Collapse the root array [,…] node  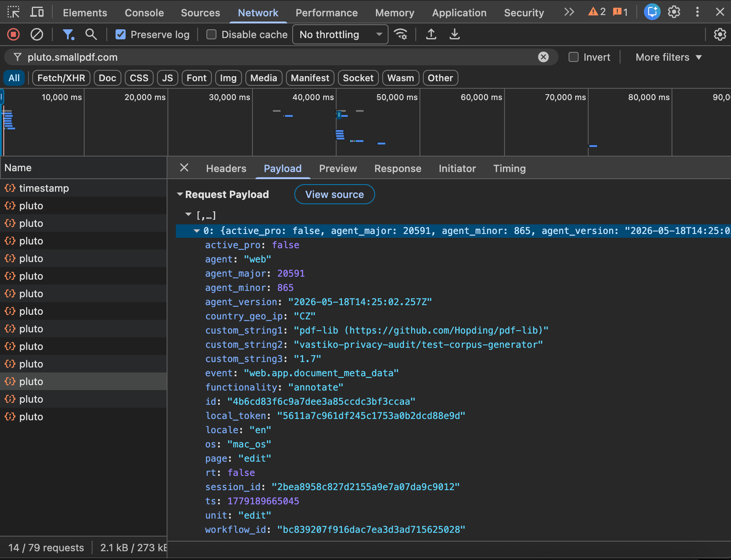click(188, 215)
